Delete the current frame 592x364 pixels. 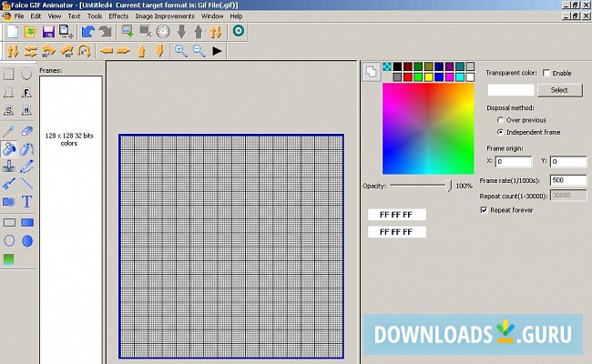(146, 32)
